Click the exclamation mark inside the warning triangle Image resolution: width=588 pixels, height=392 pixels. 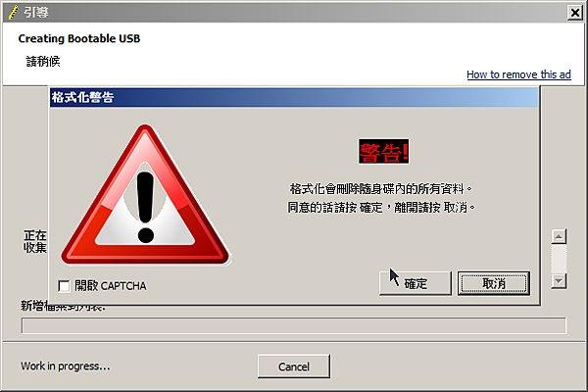click(x=145, y=207)
